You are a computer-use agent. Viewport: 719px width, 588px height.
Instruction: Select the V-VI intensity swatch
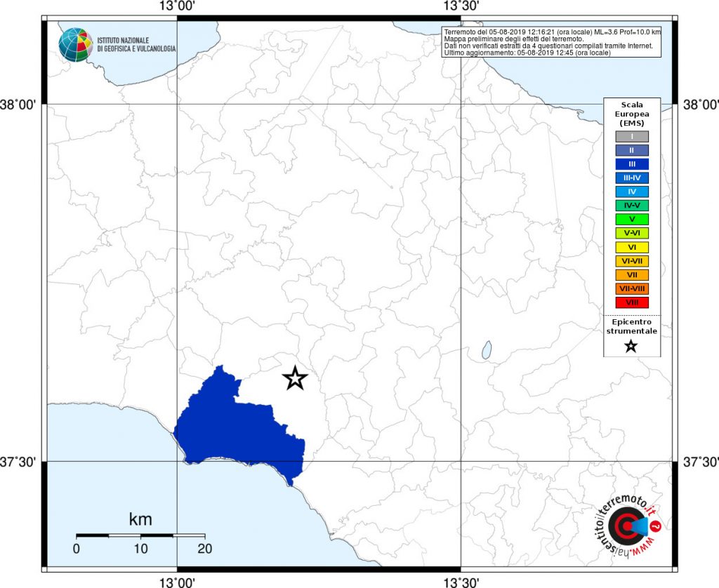(x=632, y=233)
